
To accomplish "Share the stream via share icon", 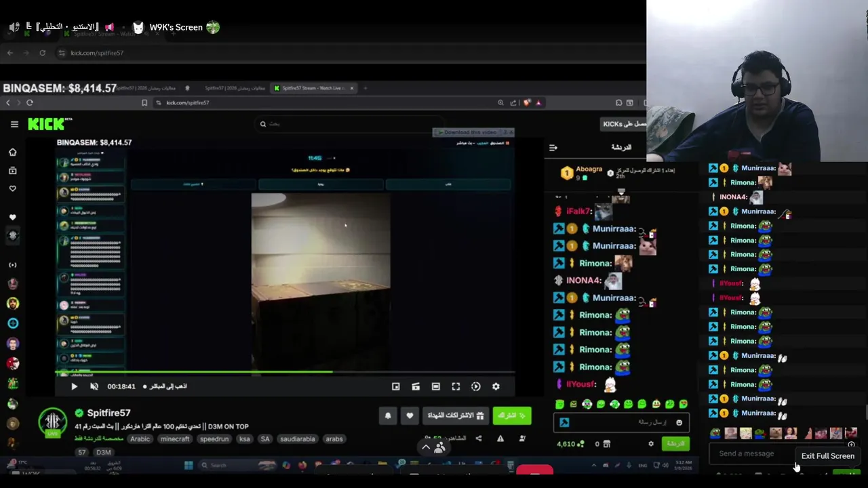I will [x=479, y=439].
